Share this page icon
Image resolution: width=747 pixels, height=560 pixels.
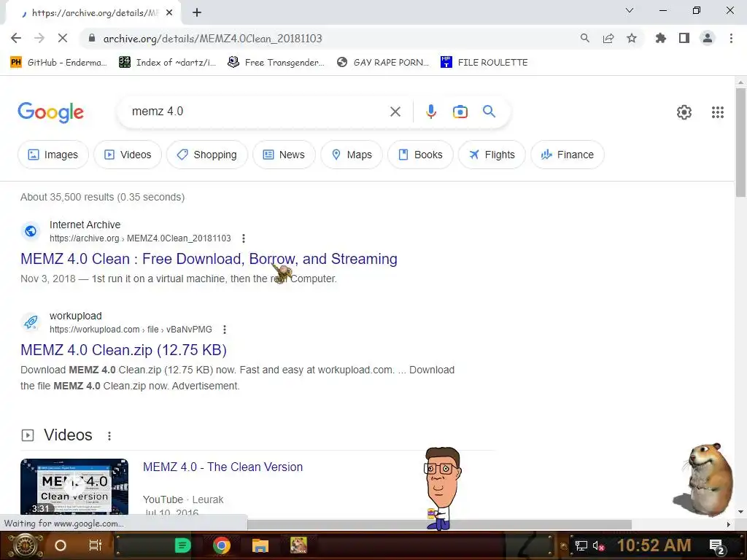click(608, 38)
